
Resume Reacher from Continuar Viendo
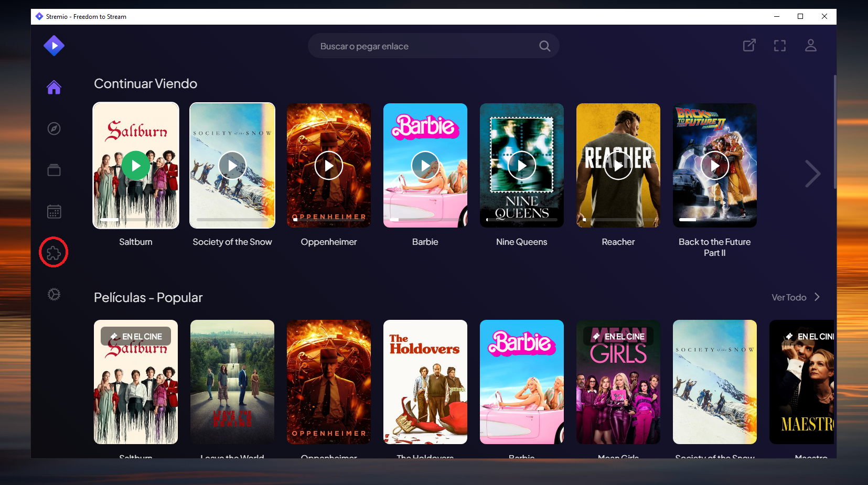618,166
